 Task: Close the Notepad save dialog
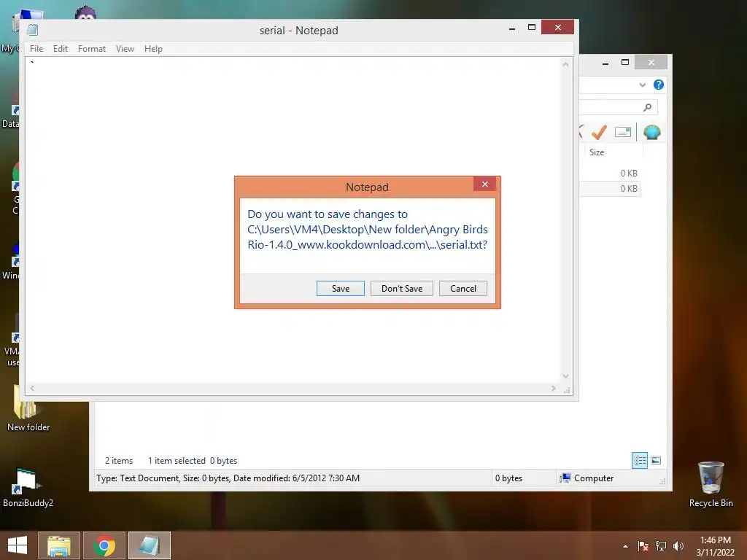tap(484, 184)
